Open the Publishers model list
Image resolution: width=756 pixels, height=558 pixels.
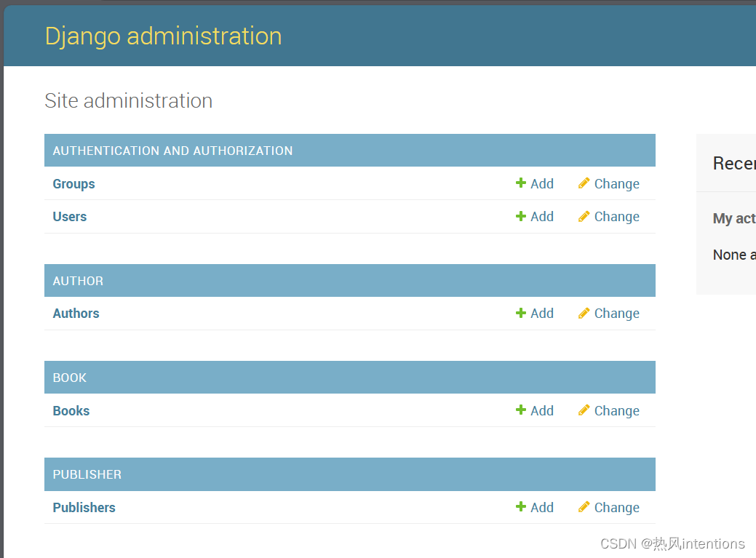click(84, 508)
